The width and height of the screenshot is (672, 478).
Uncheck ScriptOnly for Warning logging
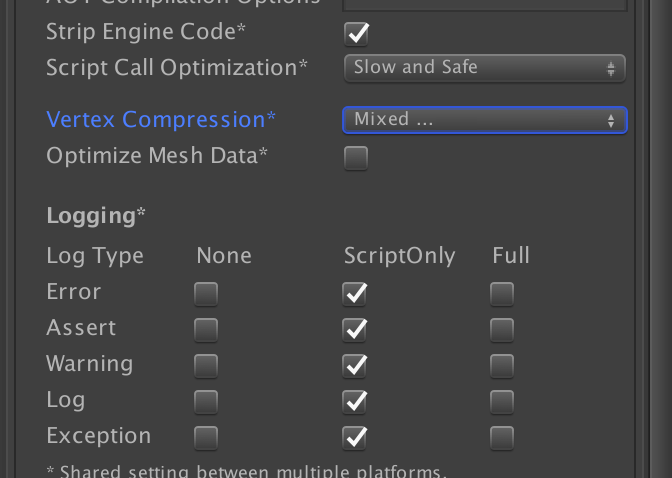355,366
